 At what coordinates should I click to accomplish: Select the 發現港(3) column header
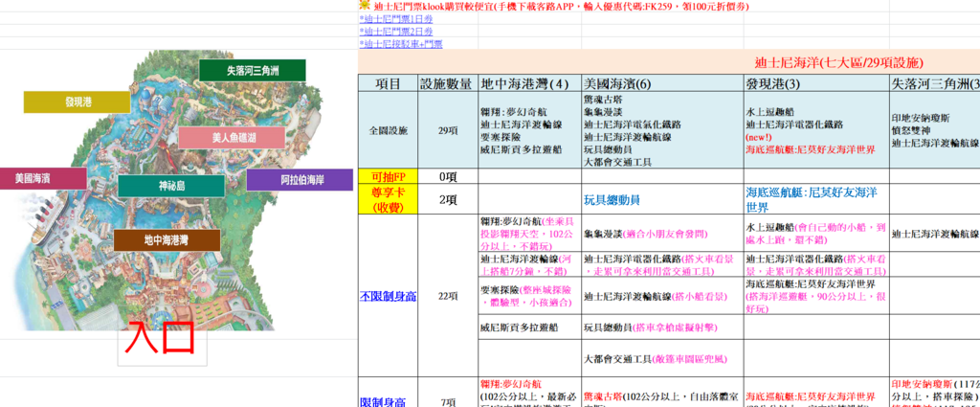pos(816,83)
